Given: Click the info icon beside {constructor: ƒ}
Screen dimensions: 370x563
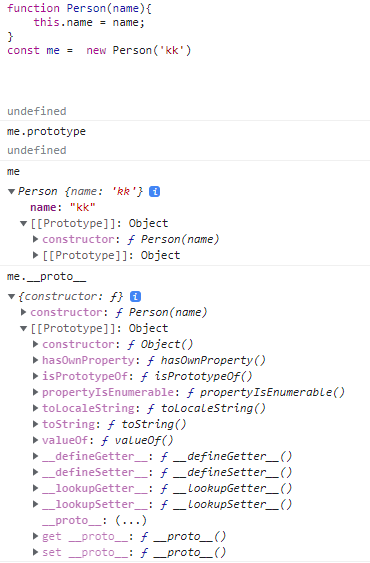Looking at the screenshot, I should pos(135,297).
